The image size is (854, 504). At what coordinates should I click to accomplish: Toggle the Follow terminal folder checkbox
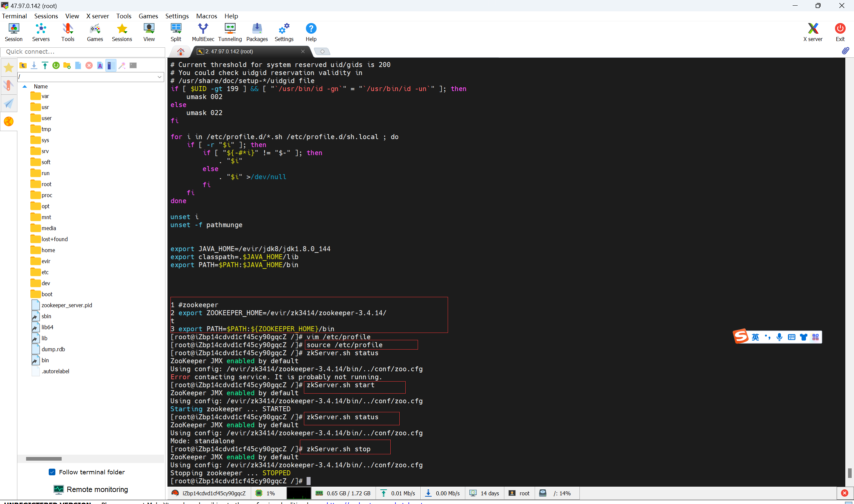pyautogui.click(x=52, y=472)
